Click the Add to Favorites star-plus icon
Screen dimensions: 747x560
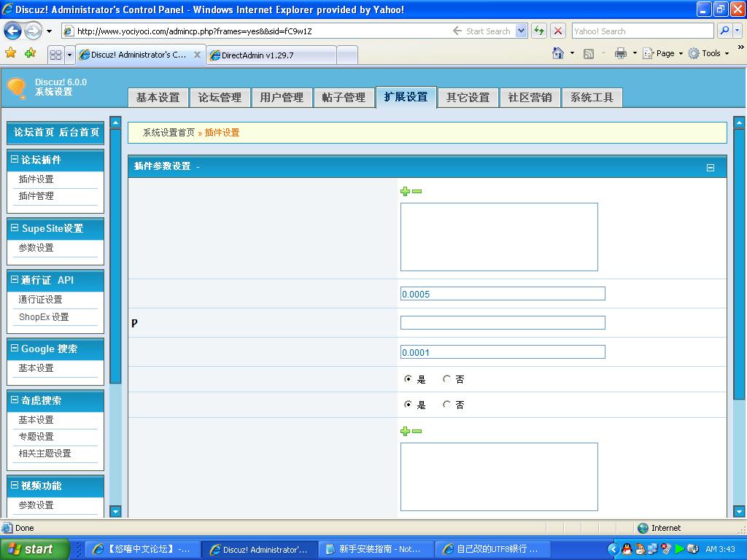31,52
